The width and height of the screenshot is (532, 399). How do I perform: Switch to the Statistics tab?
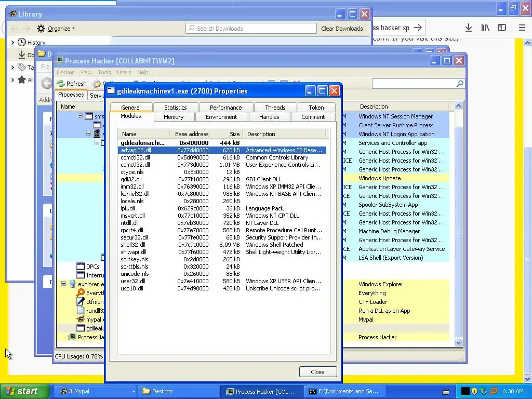[176, 108]
